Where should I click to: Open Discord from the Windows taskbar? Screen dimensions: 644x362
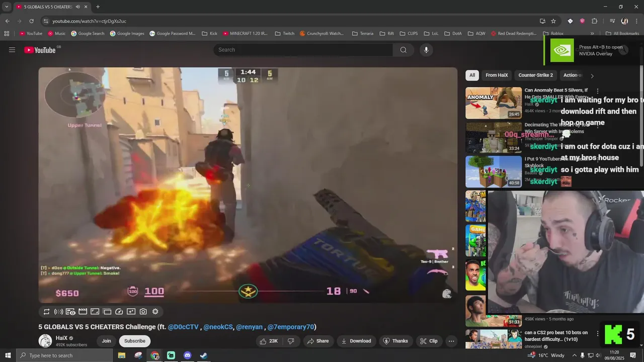click(x=187, y=355)
